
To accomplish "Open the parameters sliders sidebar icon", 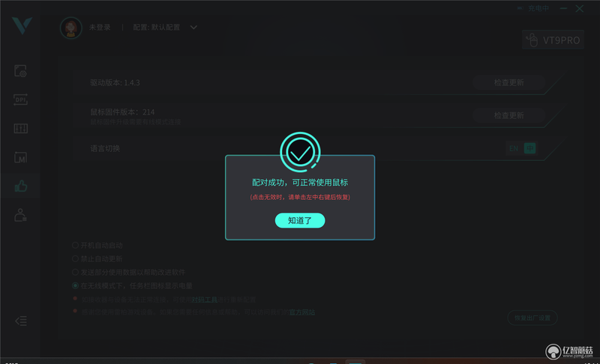I will point(20,128).
